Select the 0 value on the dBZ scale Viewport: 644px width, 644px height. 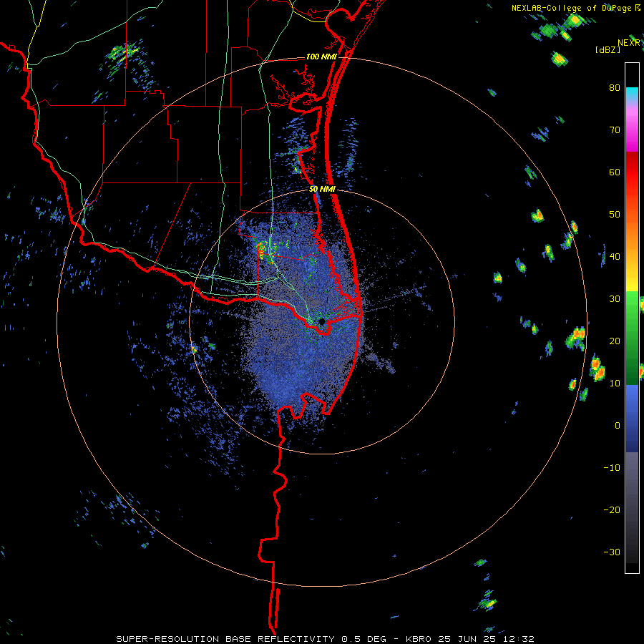tap(618, 426)
